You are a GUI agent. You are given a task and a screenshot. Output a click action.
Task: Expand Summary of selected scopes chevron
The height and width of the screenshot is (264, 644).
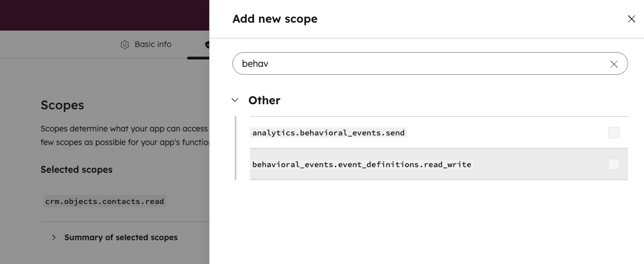pos(54,237)
